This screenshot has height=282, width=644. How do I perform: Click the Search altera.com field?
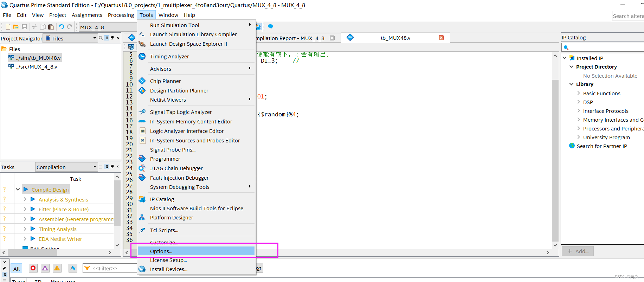pyautogui.click(x=628, y=16)
